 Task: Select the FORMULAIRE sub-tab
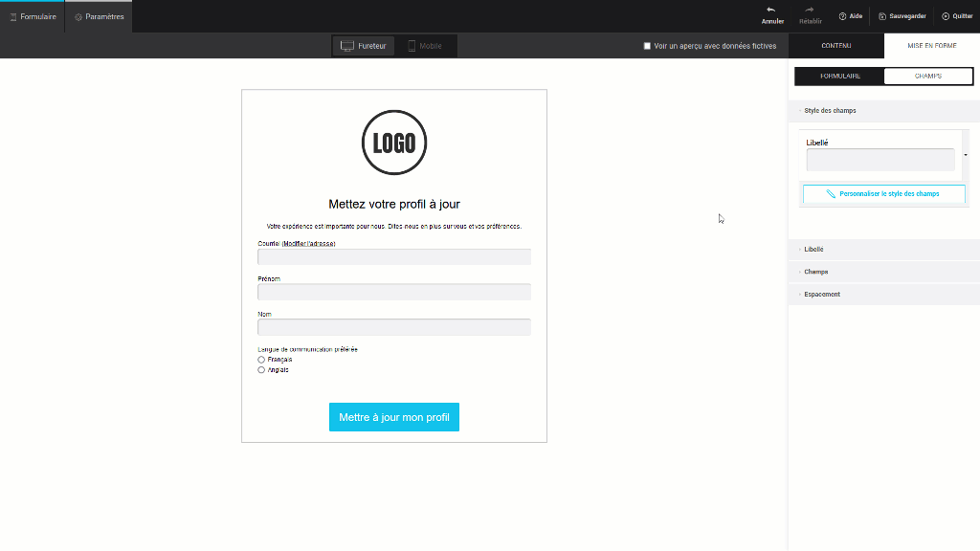click(x=839, y=77)
